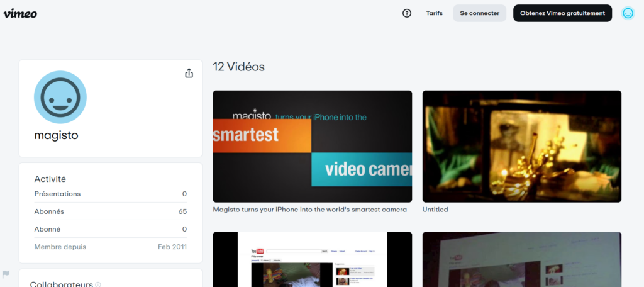Click the 'Untitled' video title
The width and height of the screenshot is (644, 287).
pyautogui.click(x=435, y=210)
